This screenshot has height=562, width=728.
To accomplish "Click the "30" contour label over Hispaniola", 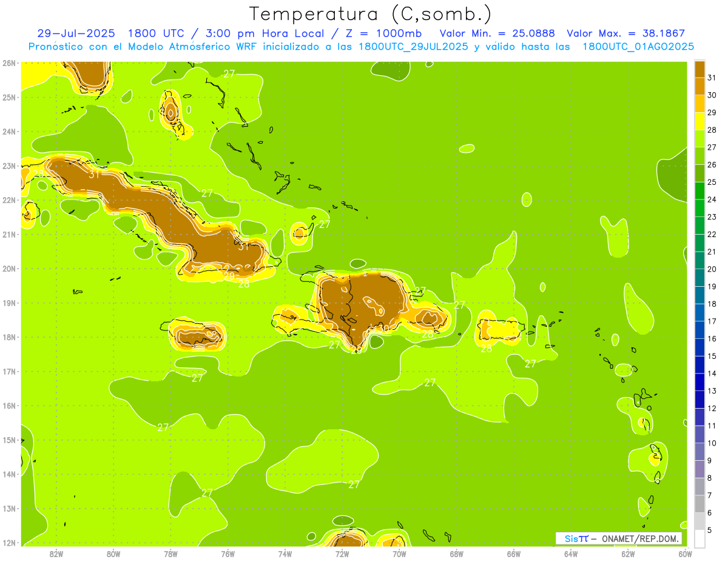I will tap(383, 328).
